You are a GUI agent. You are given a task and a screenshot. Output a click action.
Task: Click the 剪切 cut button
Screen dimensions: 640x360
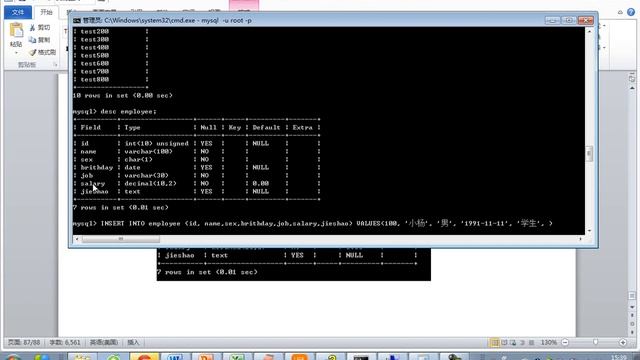point(40,27)
